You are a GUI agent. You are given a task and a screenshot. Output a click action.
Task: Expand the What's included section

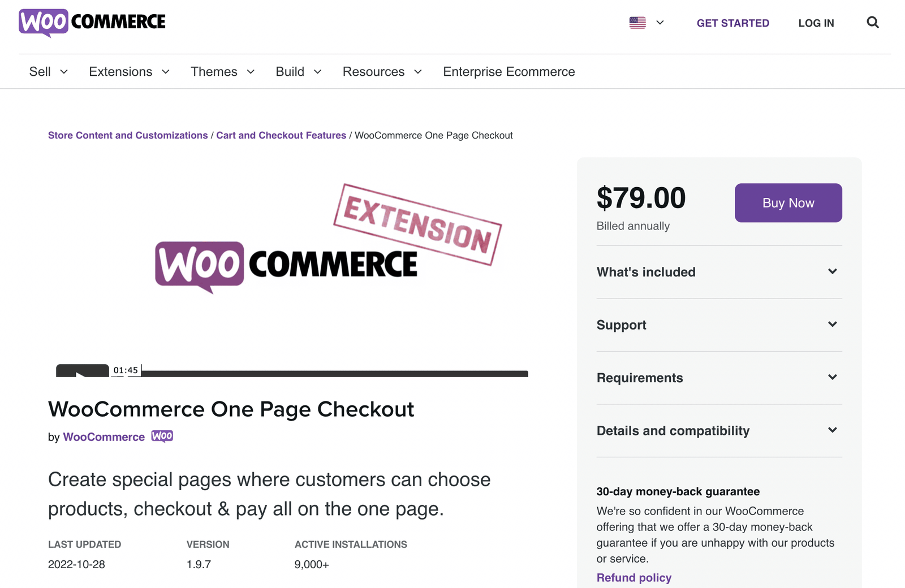tap(719, 272)
